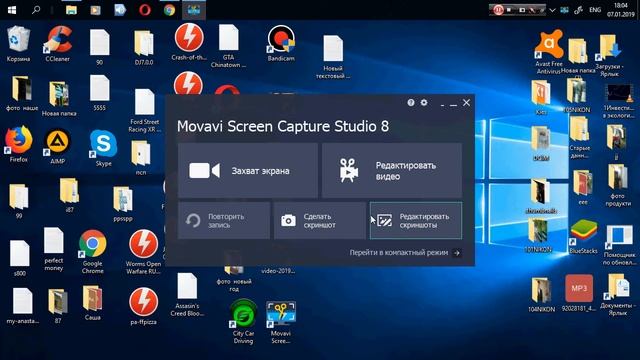Select the Crash-of-th... flash icon

(x=189, y=42)
